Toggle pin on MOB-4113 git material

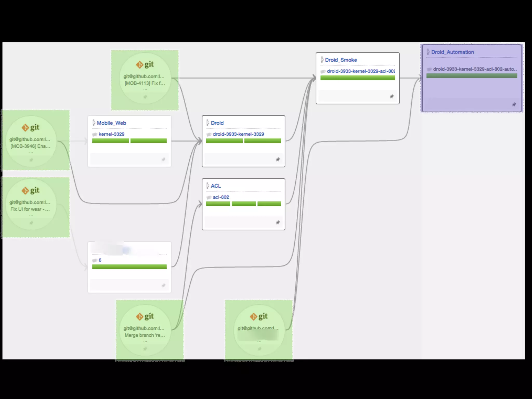click(145, 97)
